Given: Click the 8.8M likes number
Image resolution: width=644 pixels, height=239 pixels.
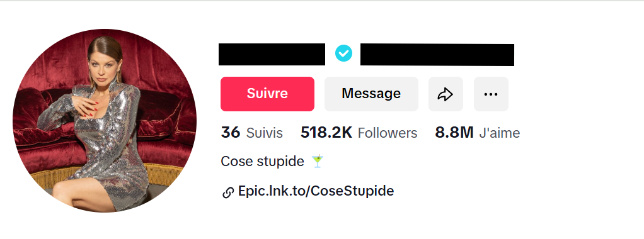Looking at the screenshot, I should point(454,133).
